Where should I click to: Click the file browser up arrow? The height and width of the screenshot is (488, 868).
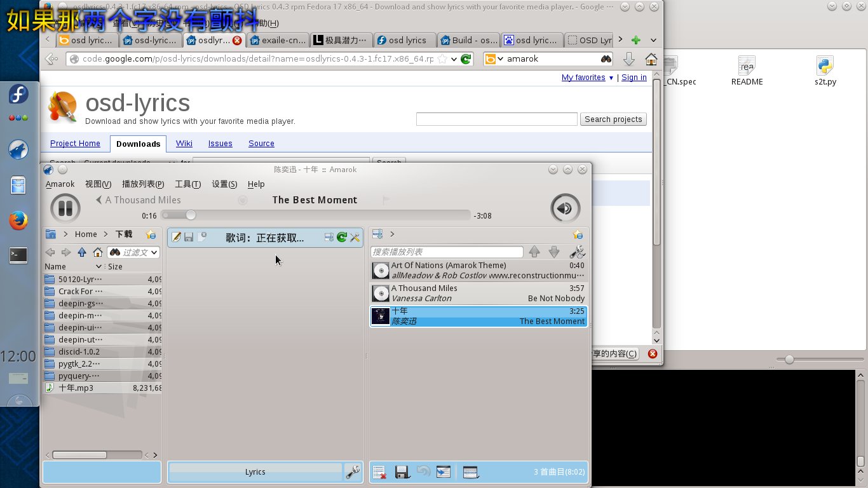pyautogui.click(x=82, y=252)
